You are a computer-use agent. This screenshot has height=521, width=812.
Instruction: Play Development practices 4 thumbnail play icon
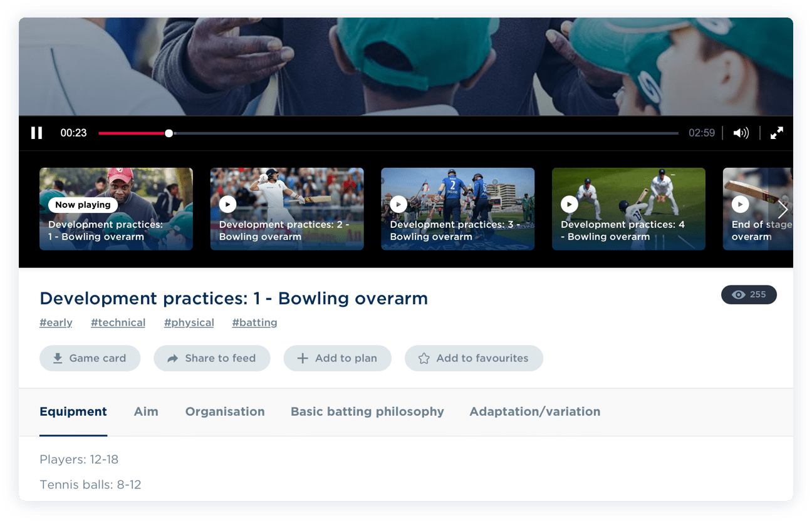[x=569, y=204]
